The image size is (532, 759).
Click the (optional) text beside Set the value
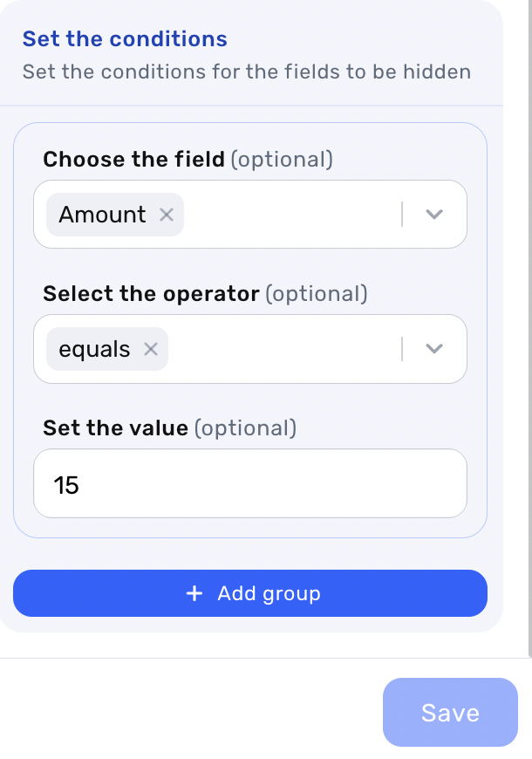pyautogui.click(x=245, y=428)
